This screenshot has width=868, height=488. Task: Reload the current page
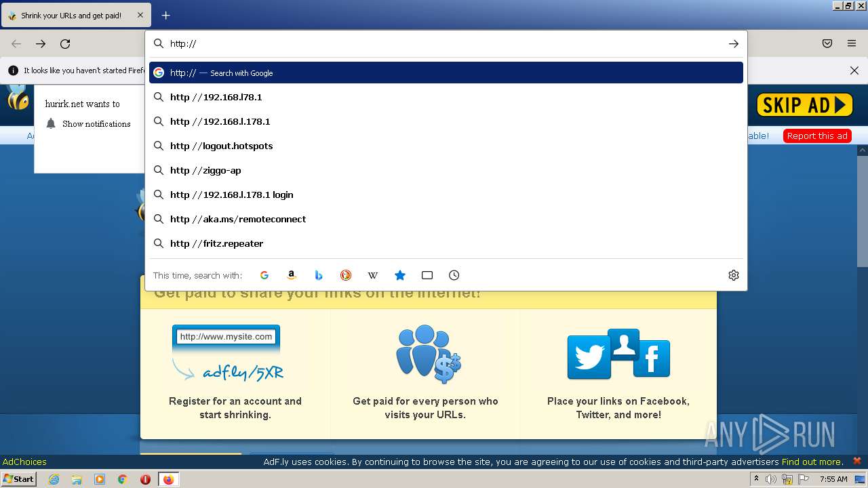(x=65, y=43)
